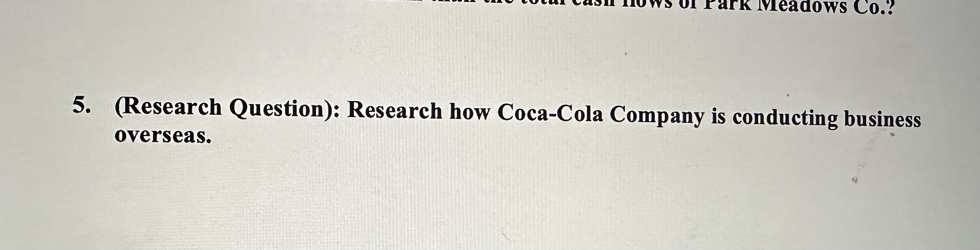Click the word "Question)" before the colon
Screen dimensions: 980x250
click(280, 109)
